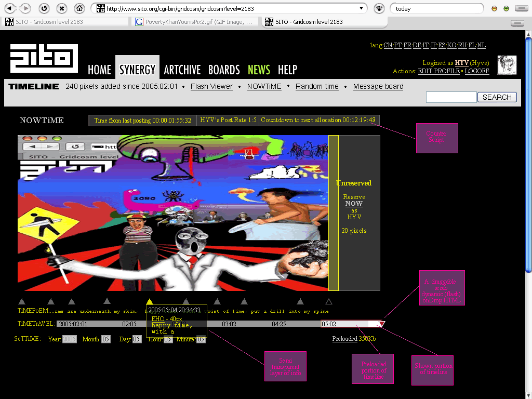
Task: Switch language to NL
Action: (x=481, y=45)
